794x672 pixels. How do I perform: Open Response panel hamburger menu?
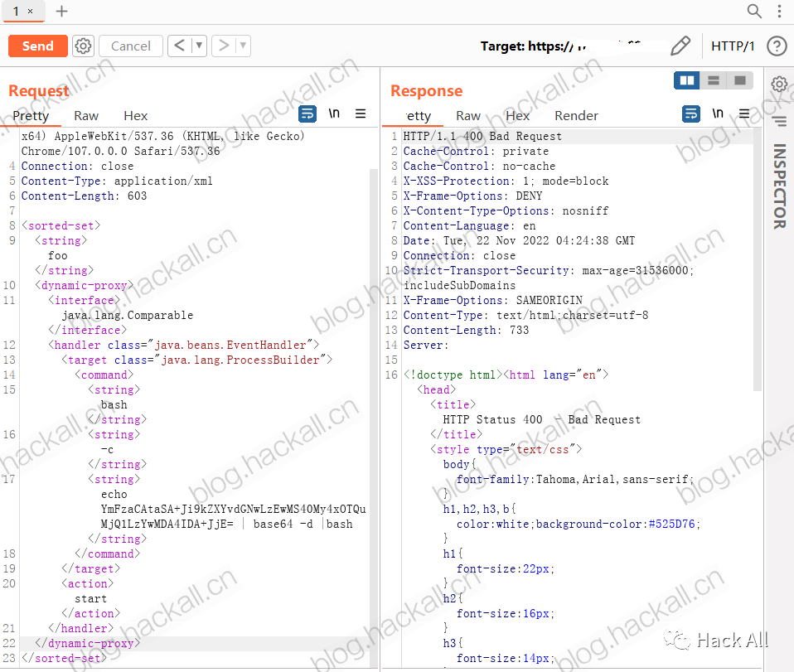[x=744, y=114]
